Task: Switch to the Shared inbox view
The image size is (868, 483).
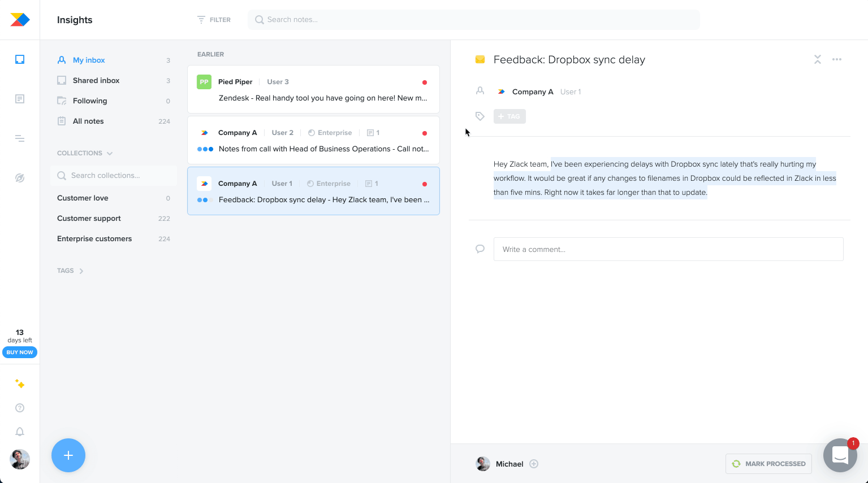Action: click(x=96, y=80)
